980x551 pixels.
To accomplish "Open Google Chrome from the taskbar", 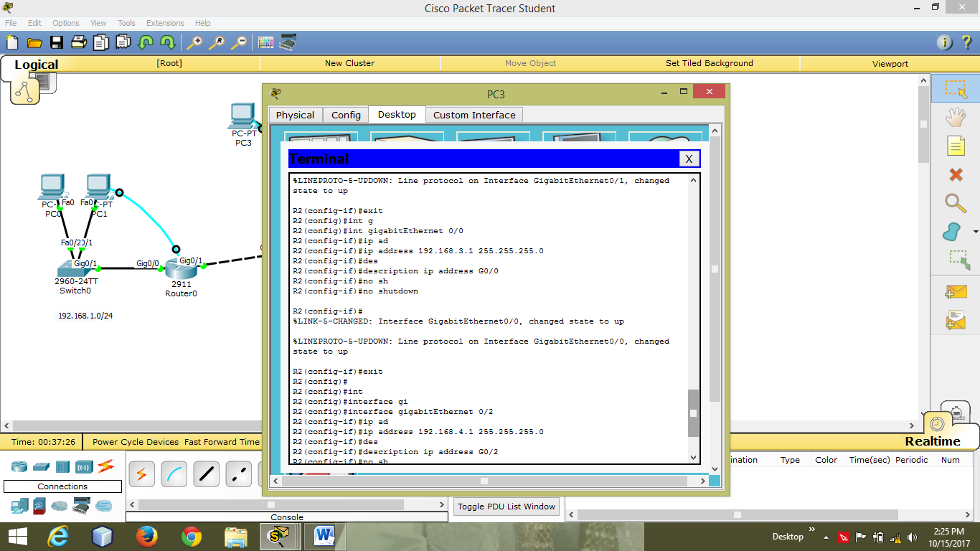I will click(x=192, y=536).
